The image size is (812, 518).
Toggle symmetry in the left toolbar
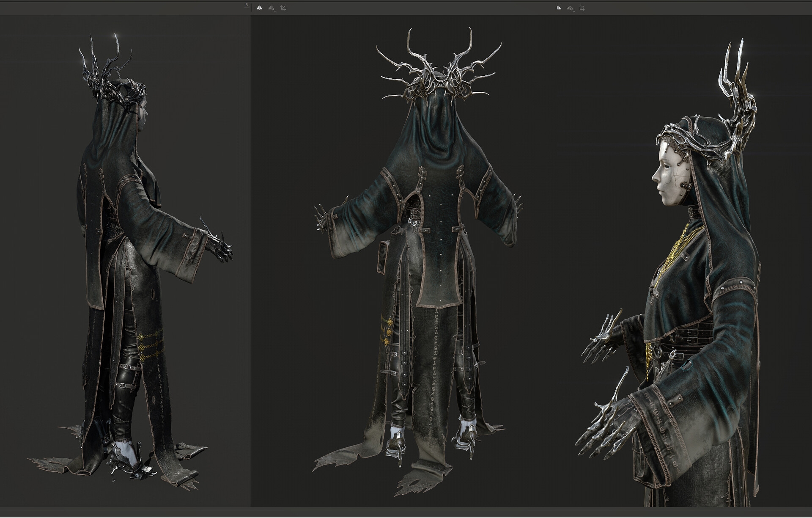tap(259, 8)
